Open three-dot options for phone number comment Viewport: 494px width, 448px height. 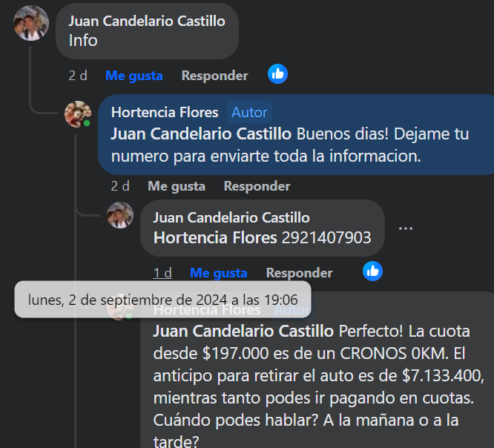click(x=405, y=228)
